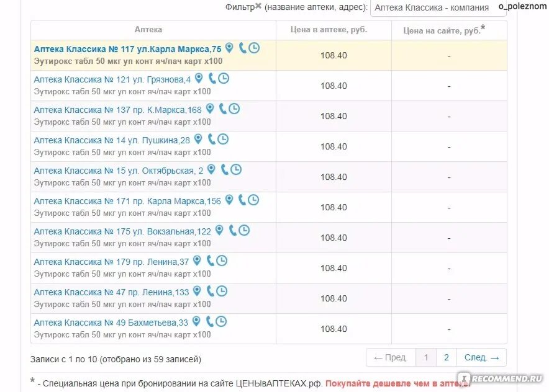Select Эутирокс product text under Аптека № 121
549x392 pixels.
coord(122,92)
